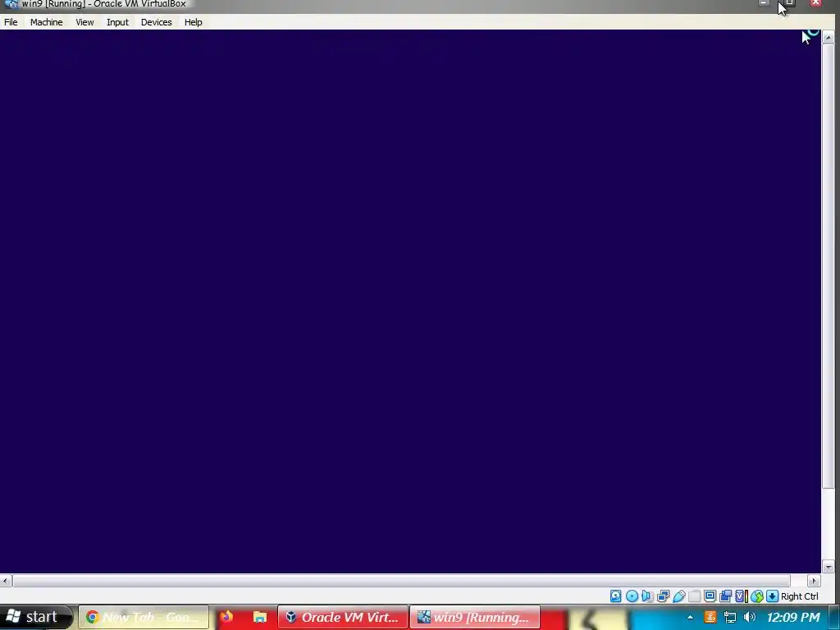Click the keyboard capture arrow icon
840x630 pixels.
pyautogui.click(x=772, y=596)
